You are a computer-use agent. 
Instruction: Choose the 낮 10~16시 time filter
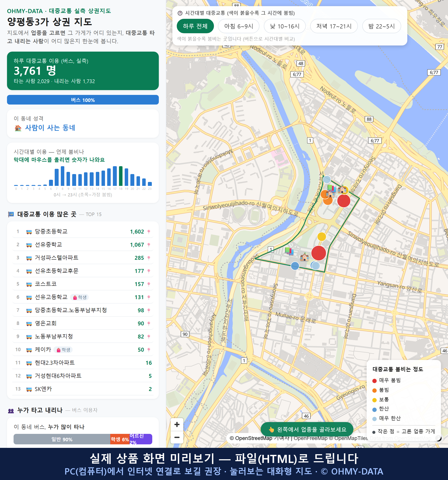click(285, 26)
